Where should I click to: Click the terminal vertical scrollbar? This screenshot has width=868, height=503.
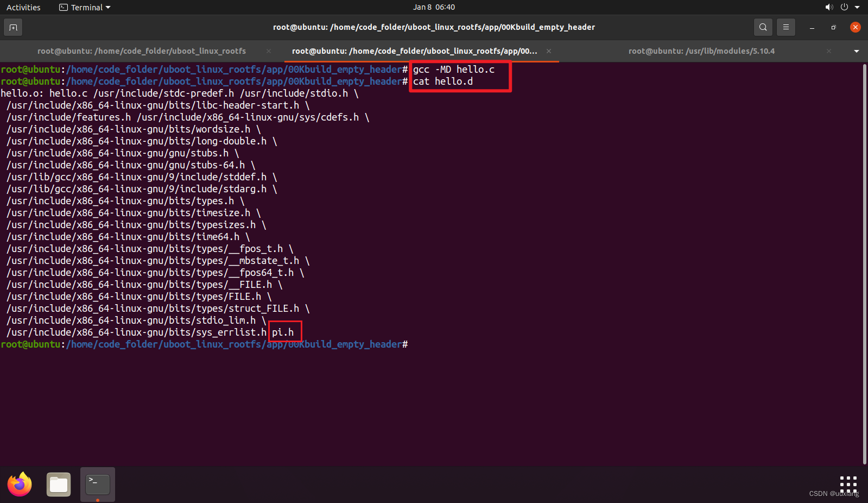coord(864,264)
